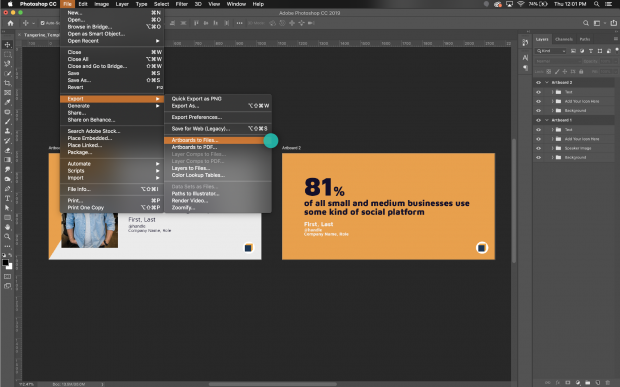Hide the Speaker Image layer group
620x387 pixels.
[538, 148]
